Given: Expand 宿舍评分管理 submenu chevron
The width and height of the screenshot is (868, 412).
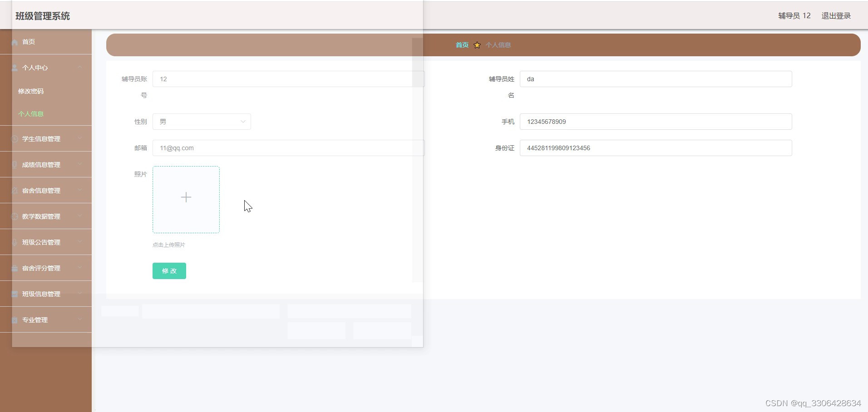Looking at the screenshot, I should (x=80, y=268).
